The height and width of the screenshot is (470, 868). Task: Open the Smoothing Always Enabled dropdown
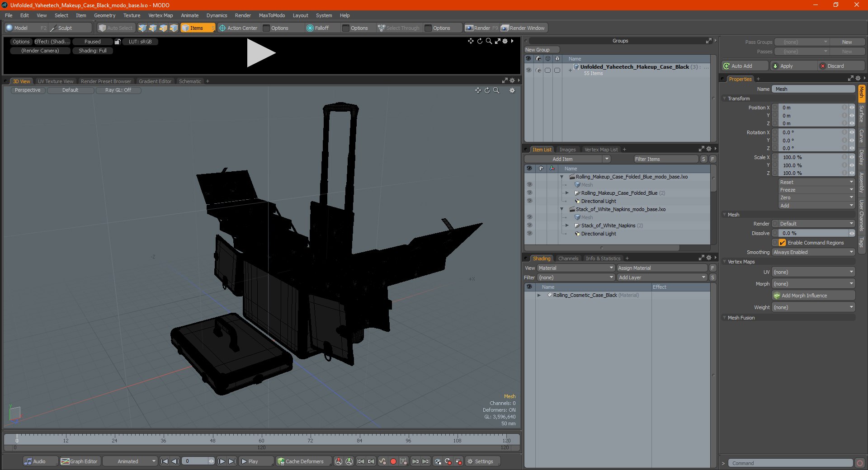point(813,252)
